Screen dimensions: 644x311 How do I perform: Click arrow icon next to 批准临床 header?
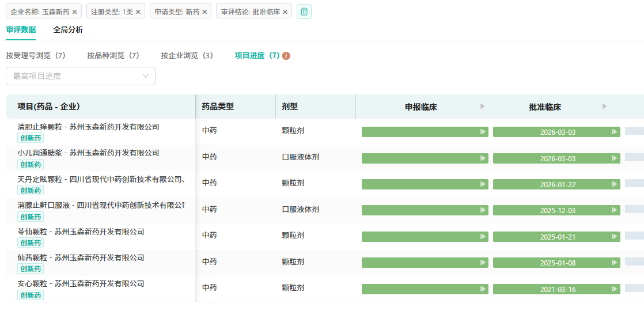tap(604, 107)
